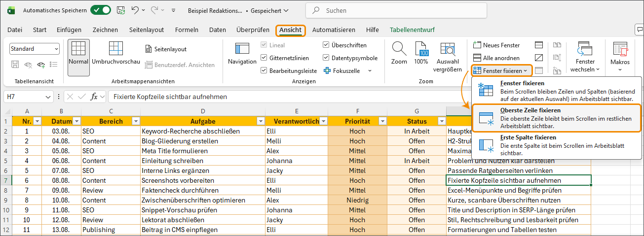Expand the Undo history arrow
The image size is (644, 236).
(x=143, y=10)
